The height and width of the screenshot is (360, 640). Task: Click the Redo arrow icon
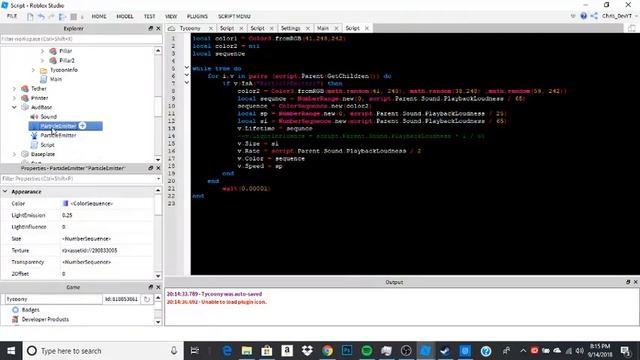[x=51, y=17]
